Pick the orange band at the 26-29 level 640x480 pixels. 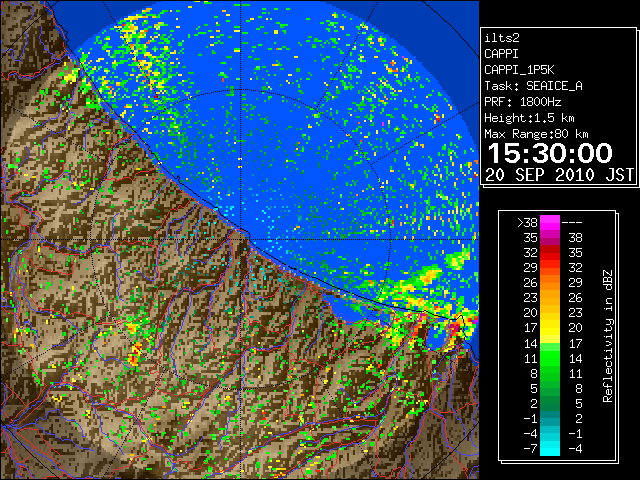coord(550,282)
